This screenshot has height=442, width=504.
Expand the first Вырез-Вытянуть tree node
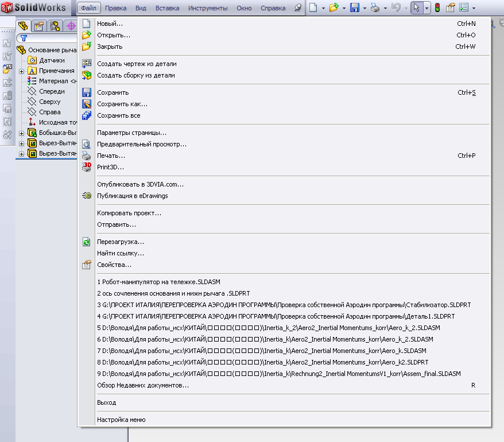click(x=22, y=144)
